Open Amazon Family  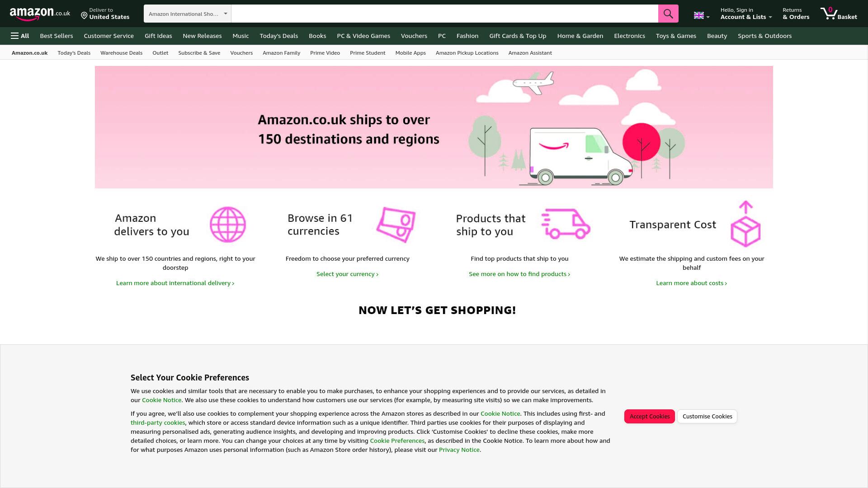pyautogui.click(x=281, y=53)
